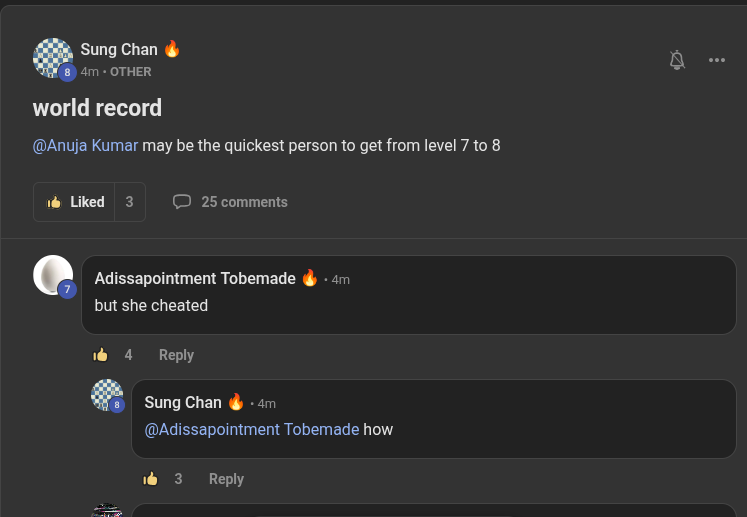747x517 pixels.
Task: Like the "but she cheated" comment
Action: pyautogui.click(x=101, y=355)
